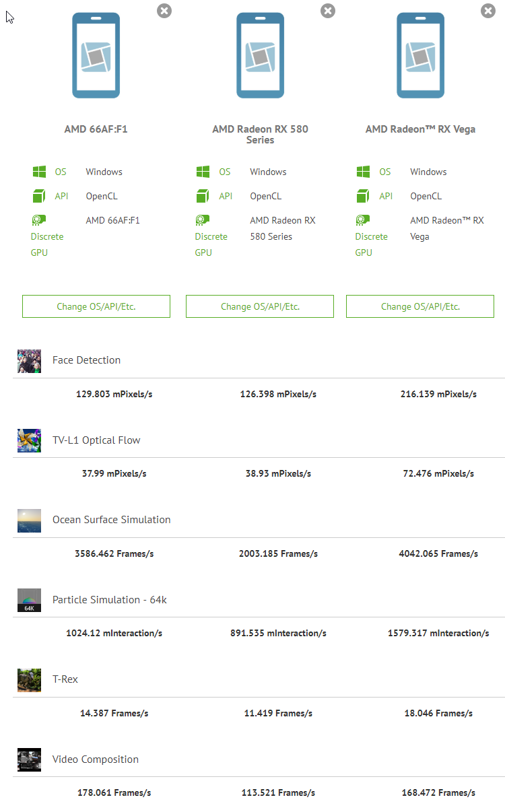Click the Windows OS icon for AMD 66AF:F1

(39, 172)
